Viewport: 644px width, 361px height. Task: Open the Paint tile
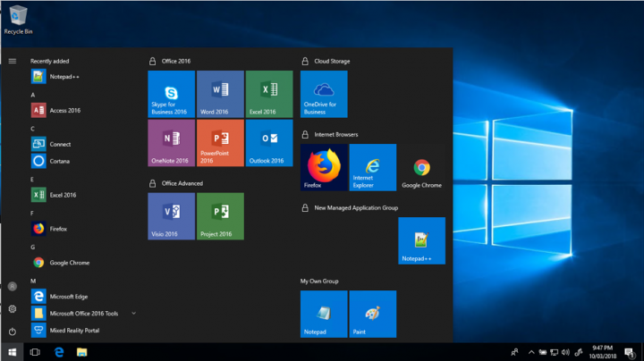(x=372, y=314)
